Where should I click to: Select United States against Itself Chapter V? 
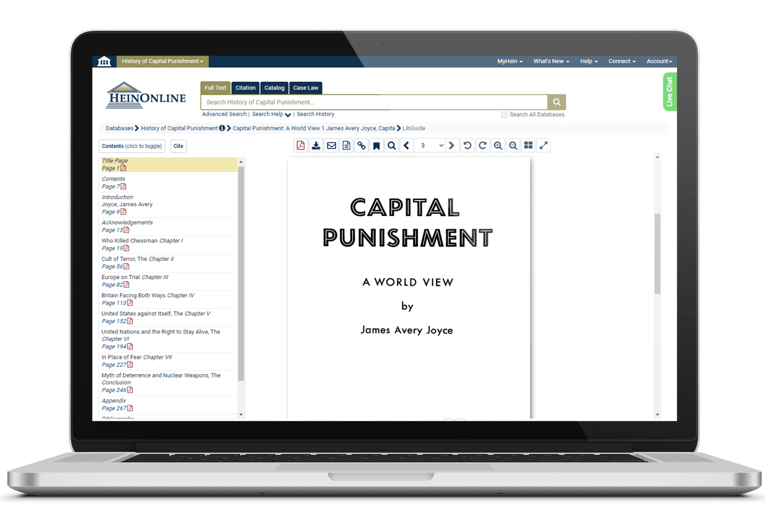(x=156, y=313)
